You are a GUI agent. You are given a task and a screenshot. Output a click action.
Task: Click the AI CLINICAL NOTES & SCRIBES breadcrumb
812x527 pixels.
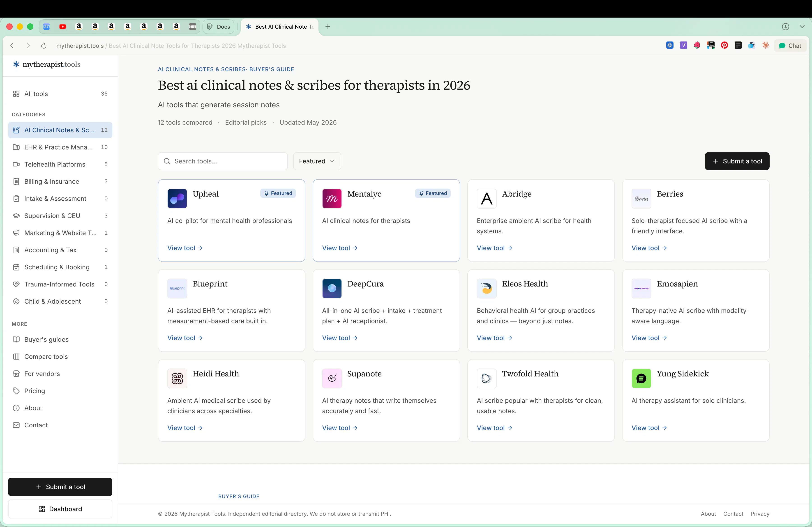click(202, 69)
